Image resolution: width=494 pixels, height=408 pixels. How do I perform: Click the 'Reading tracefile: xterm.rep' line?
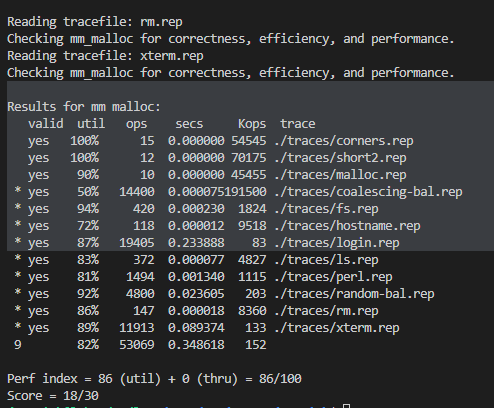click(105, 56)
